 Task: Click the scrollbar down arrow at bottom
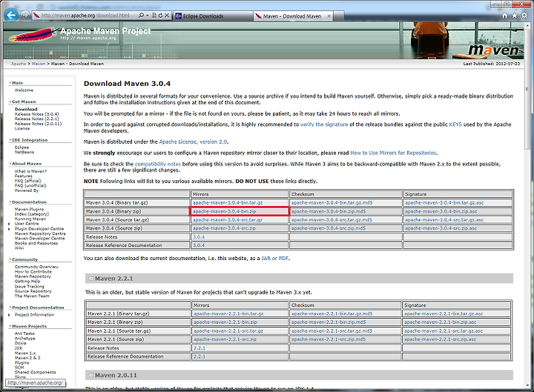[527, 384]
